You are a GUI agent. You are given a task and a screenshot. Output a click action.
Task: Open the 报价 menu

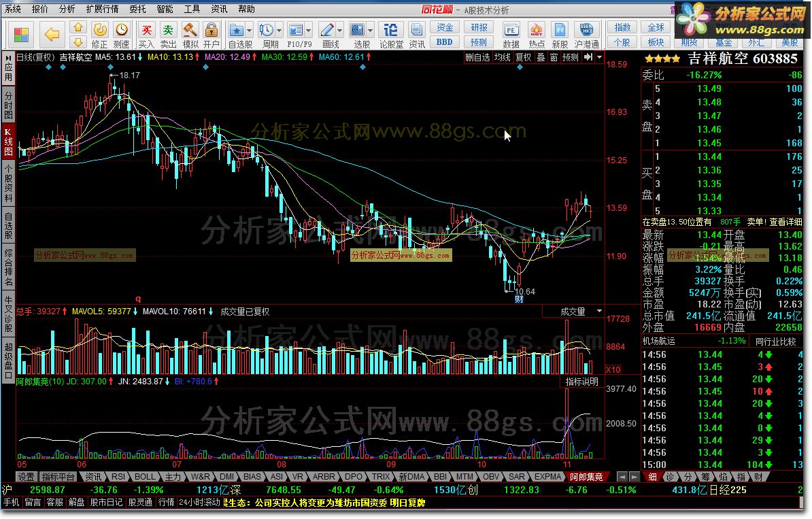coord(40,9)
